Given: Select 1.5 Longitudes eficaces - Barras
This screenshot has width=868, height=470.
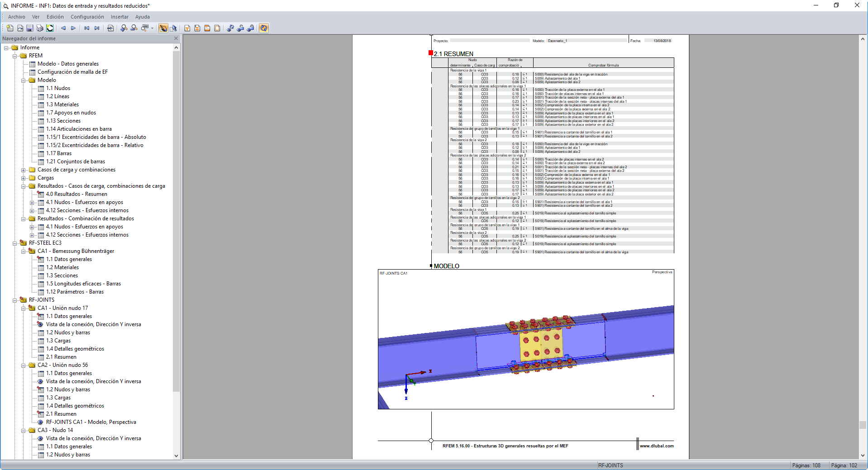Looking at the screenshot, I should click(83, 284).
